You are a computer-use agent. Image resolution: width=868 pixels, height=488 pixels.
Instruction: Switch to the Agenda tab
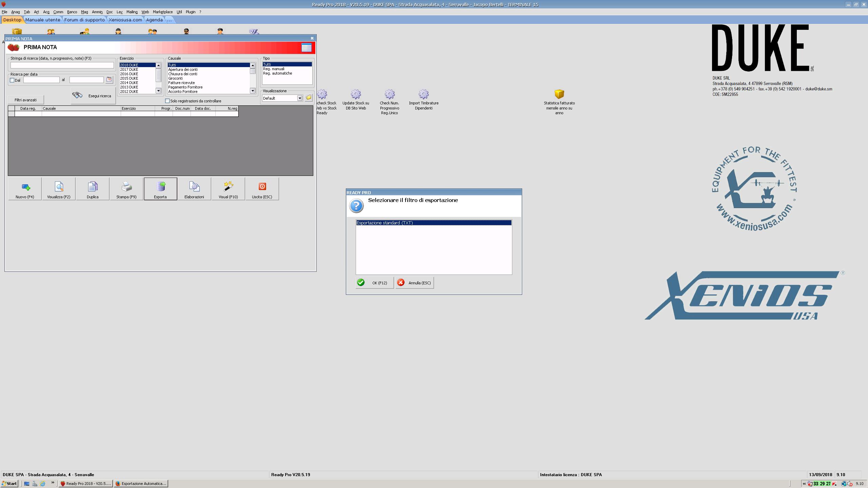[154, 20]
